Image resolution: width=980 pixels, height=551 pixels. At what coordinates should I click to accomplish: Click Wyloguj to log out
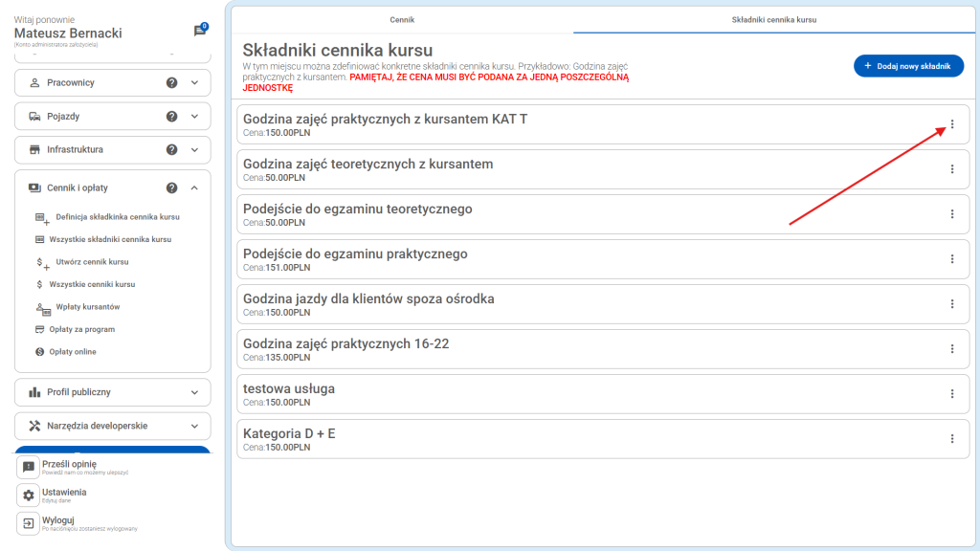click(x=57, y=520)
